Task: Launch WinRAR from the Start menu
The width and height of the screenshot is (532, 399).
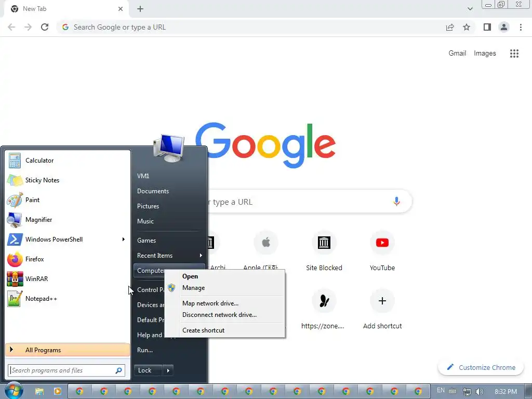Action: pos(67,278)
